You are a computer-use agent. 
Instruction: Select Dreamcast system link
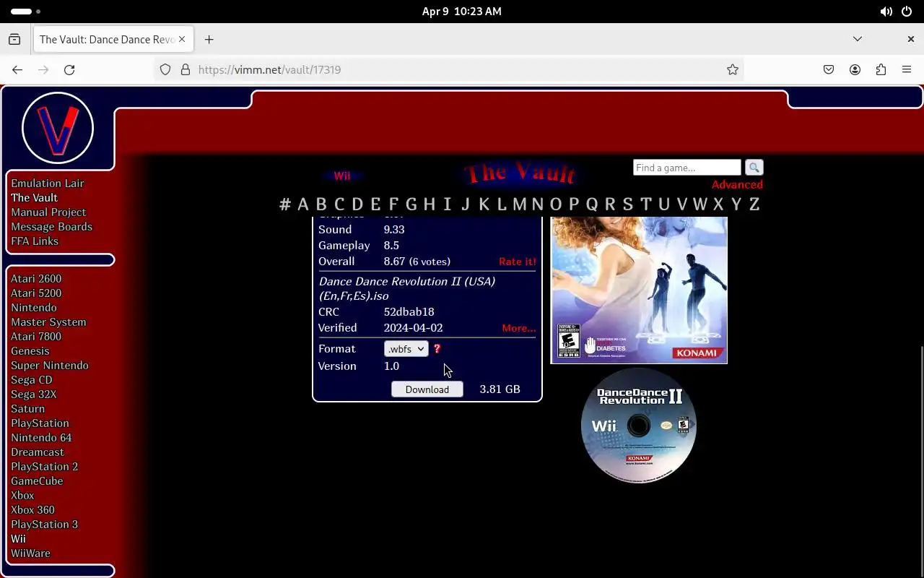click(x=38, y=452)
